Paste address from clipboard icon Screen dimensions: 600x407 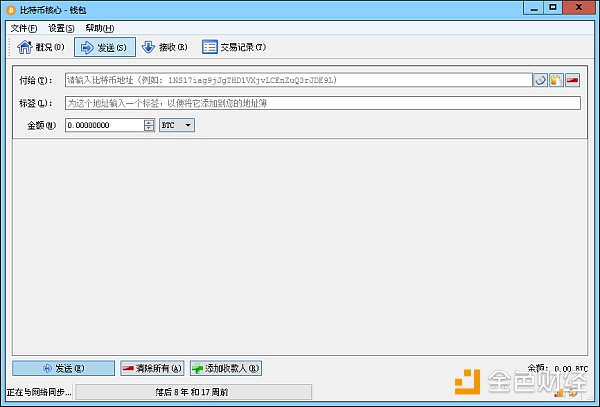point(556,80)
